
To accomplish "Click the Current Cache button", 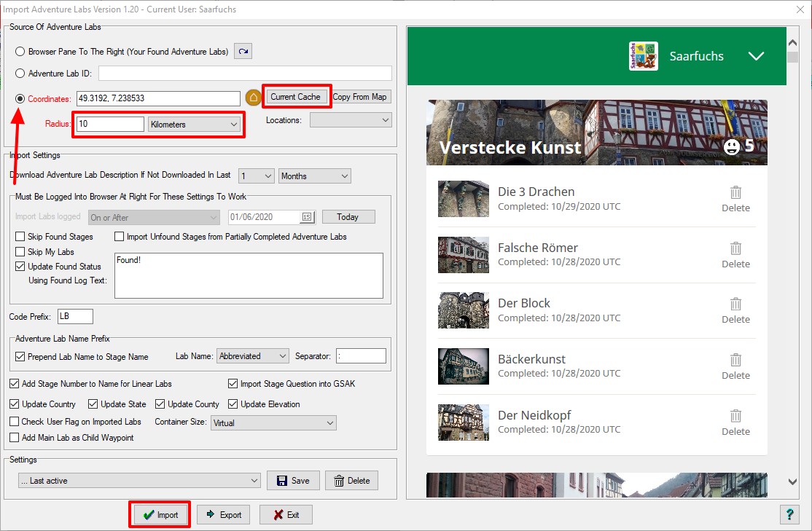I will 296,97.
